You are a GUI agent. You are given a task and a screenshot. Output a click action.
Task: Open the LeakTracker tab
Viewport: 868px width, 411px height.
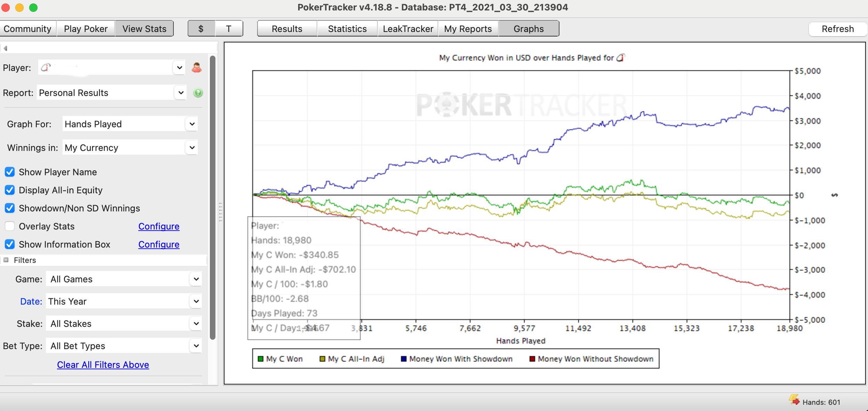coord(408,29)
